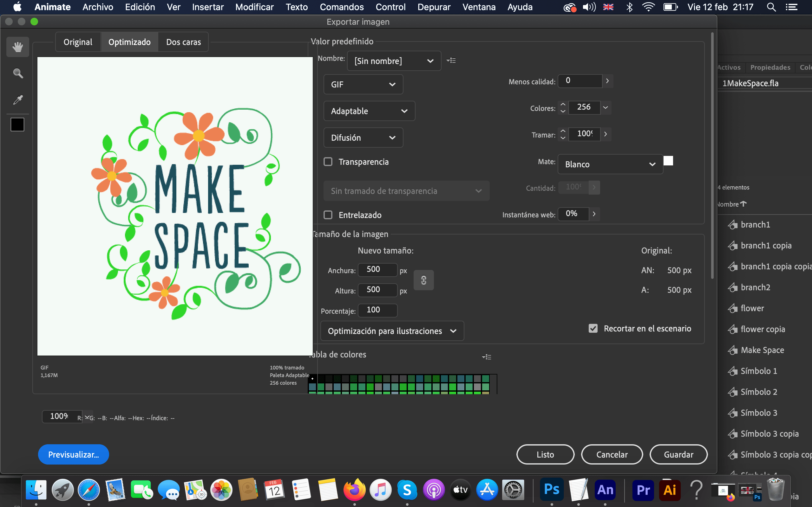
Task: Enable the Entrelazado checkbox
Action: pyautogui.click(x=328, y=215)
